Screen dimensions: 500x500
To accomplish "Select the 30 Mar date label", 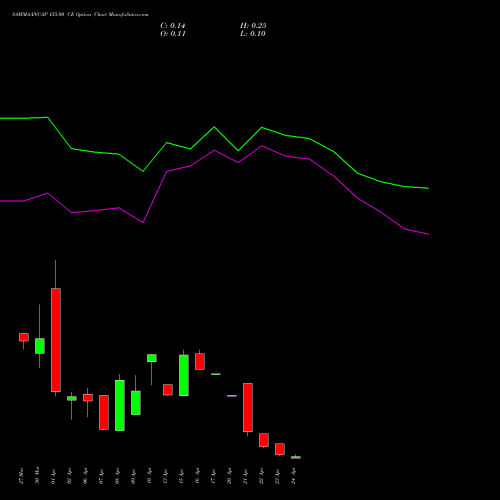I will [x=37, y=476].
